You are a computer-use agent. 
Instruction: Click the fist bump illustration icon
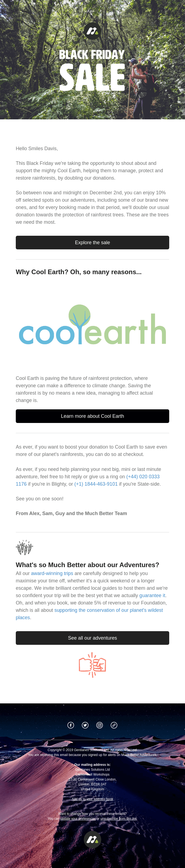92,664
